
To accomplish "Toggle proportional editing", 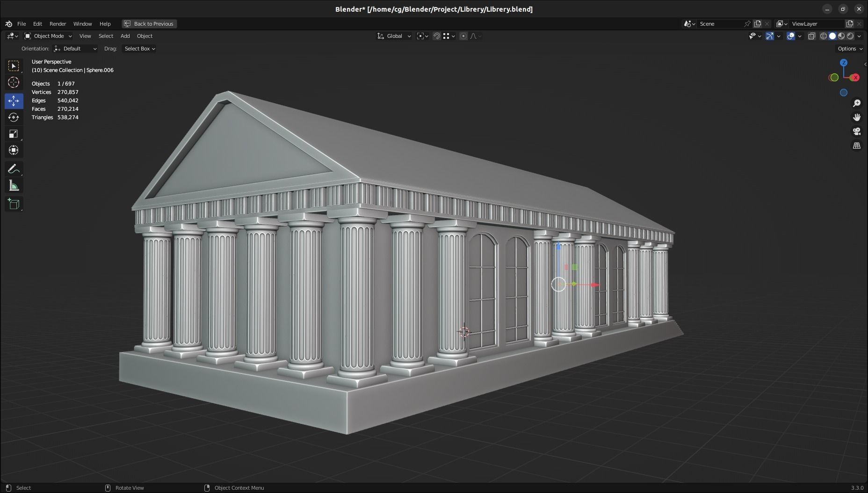I will (463, 36).
